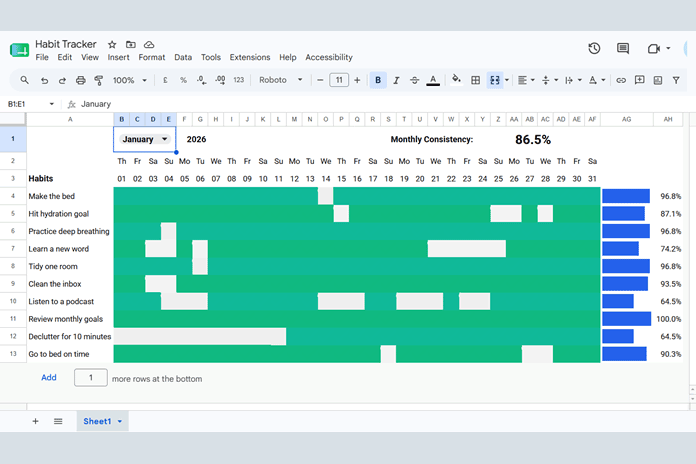Open Sheet1 tab options arrow
The image size is (696, 464).
point(120,421)
